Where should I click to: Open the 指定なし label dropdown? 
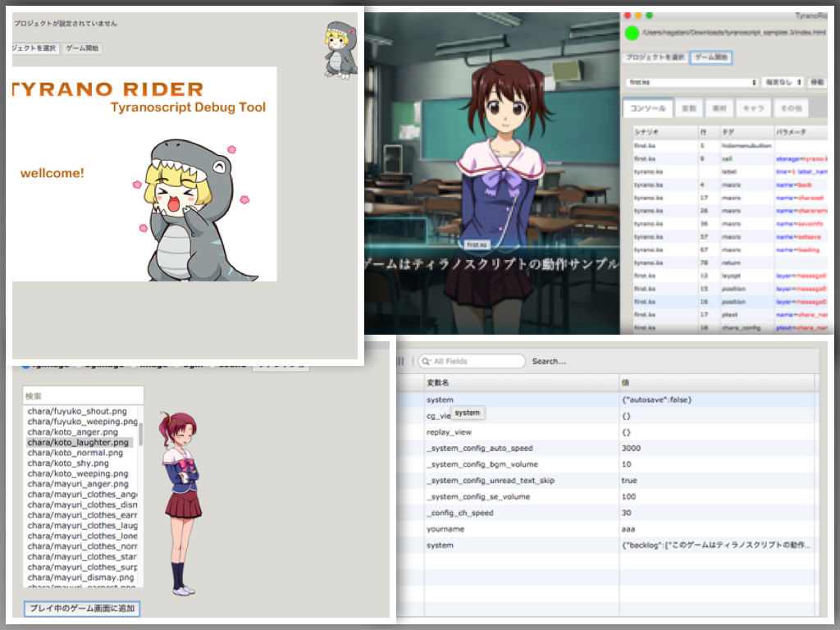tap(783, 83)
